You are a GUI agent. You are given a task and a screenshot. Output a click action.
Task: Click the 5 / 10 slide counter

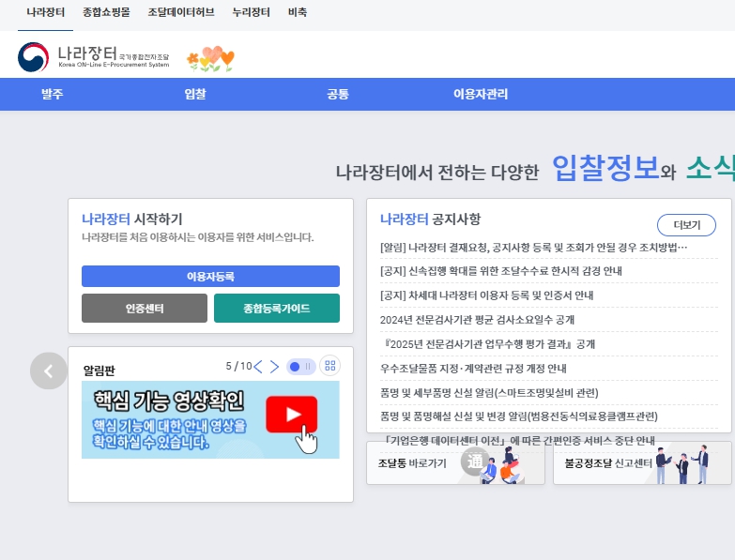tap(238, 366)
